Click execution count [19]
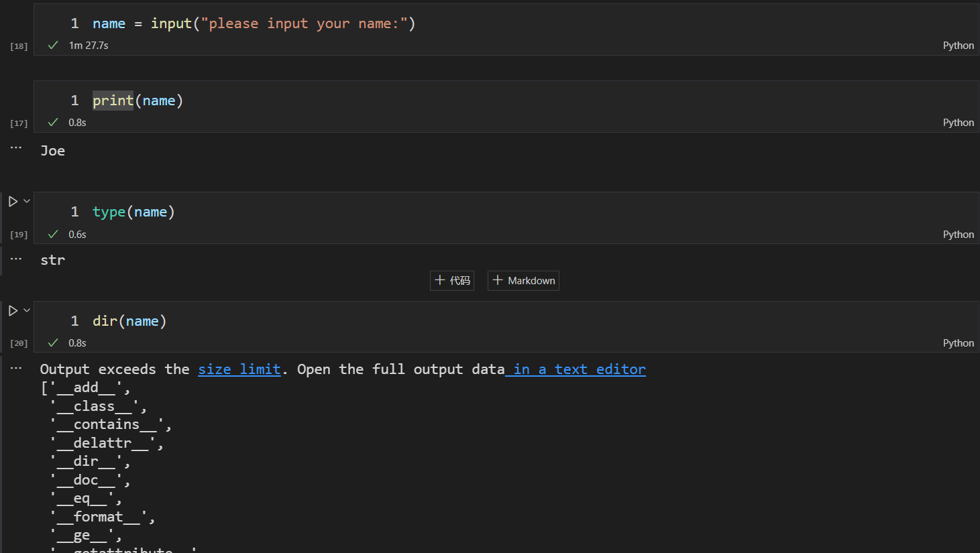The width and height of the screenshot is (980, 553). click(x=19, y=235)
